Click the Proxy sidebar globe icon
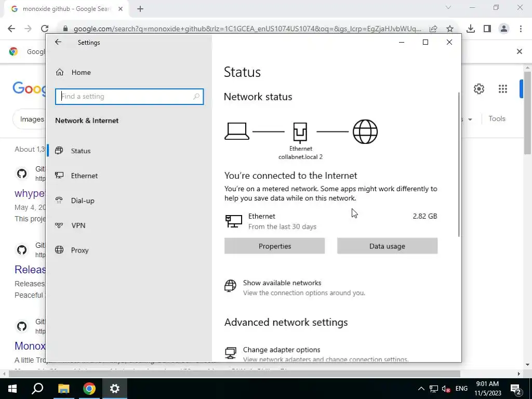 pos(59,250)
